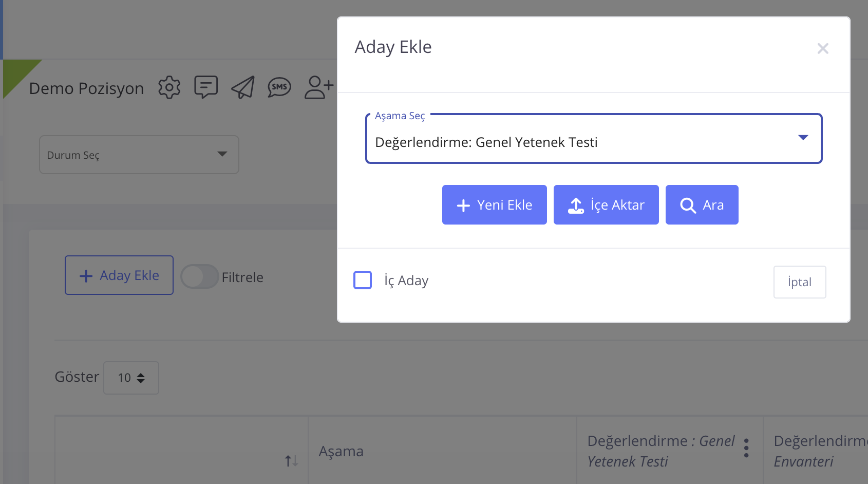This screenshot has height=484, width=868.
Task: Click the message comment icon
Action: 206,87
